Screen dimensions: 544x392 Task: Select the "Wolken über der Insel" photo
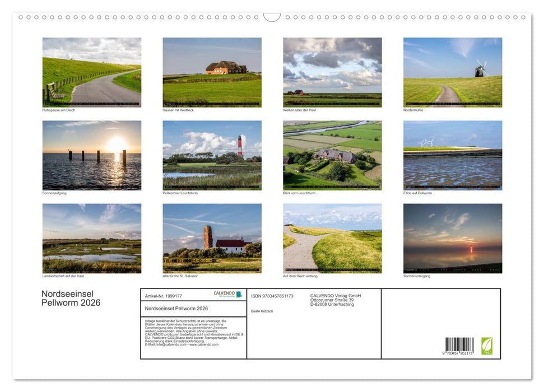pyautogui.click(x=332, y=72)
